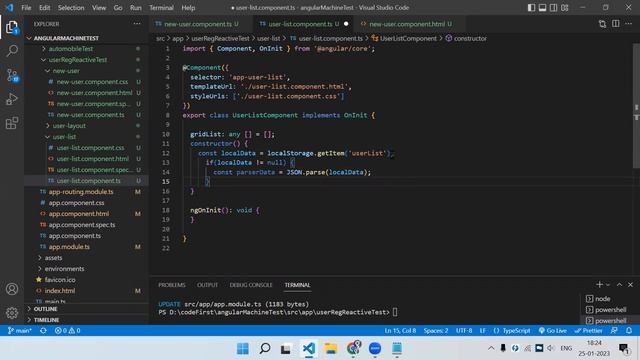Click the synchronize changes icon in status bar
This screenshot has width=640, height=360.
click(x=43, y=331)
